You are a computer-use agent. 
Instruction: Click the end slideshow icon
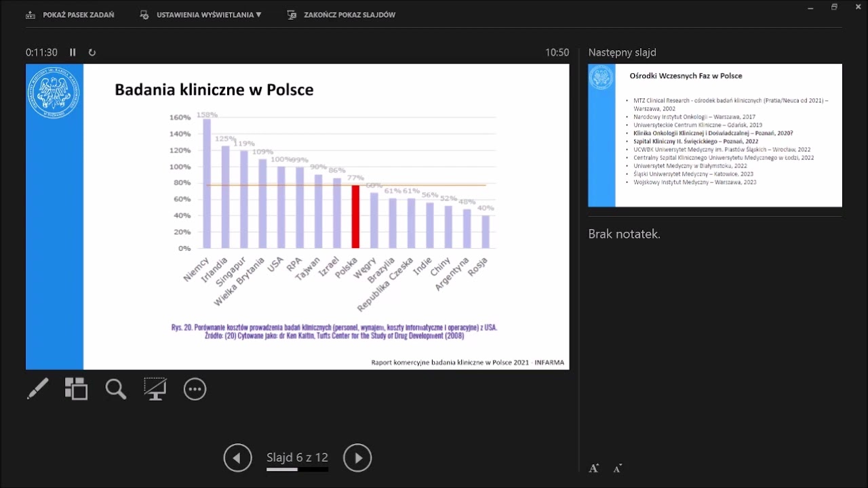click(292, 15)
